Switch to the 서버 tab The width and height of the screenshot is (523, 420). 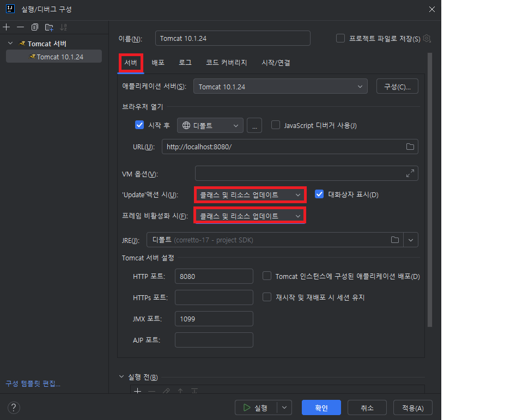[131, 63]
